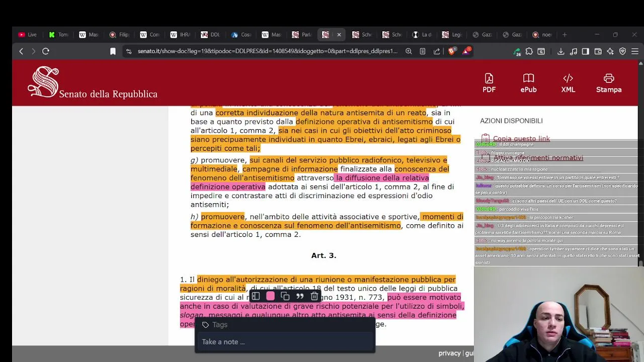Go back with the browser back arrow
Viewport: 644px width, 362px height.
21,51
